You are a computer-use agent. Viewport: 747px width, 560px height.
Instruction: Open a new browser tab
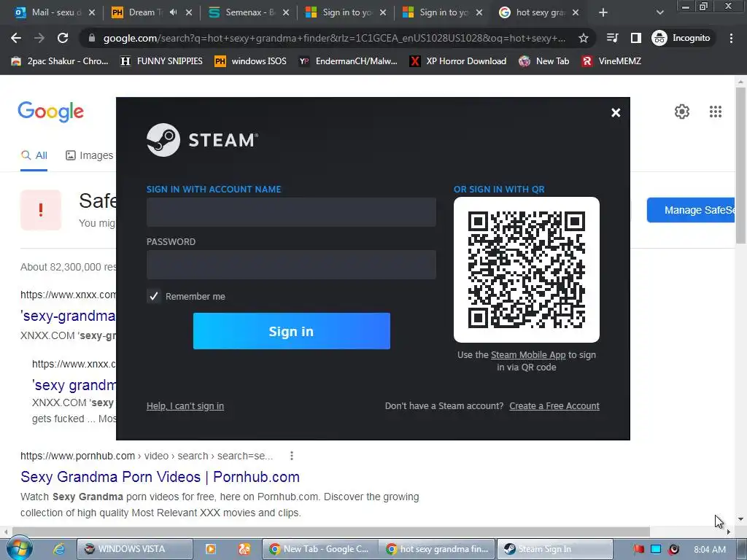click(x=603, y=12)
